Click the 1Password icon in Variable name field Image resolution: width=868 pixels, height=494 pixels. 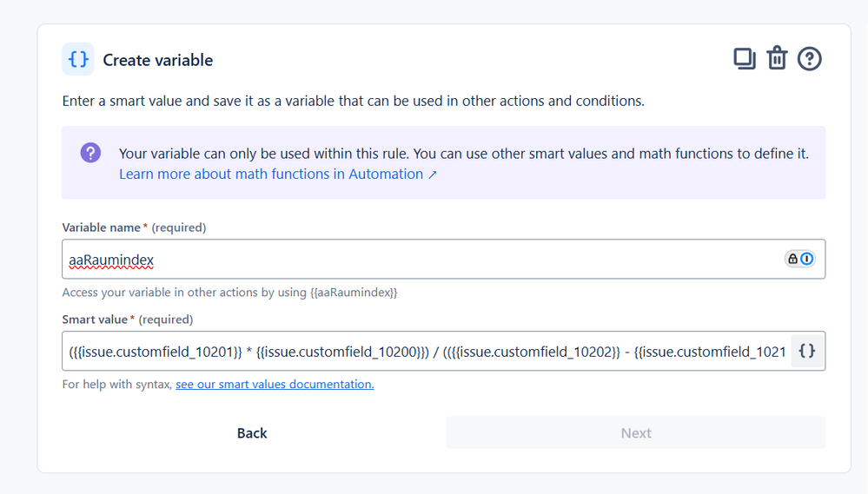[x=807, y=259]
